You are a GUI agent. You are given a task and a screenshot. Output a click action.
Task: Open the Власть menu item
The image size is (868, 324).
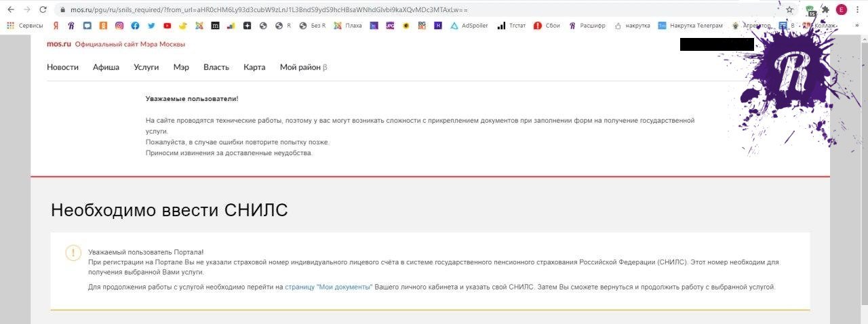(216, 67)
